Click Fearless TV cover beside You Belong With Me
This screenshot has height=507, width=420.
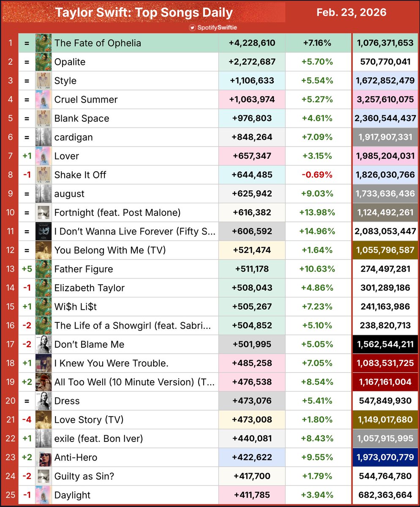pyautogui.click(x=44, y=250)
